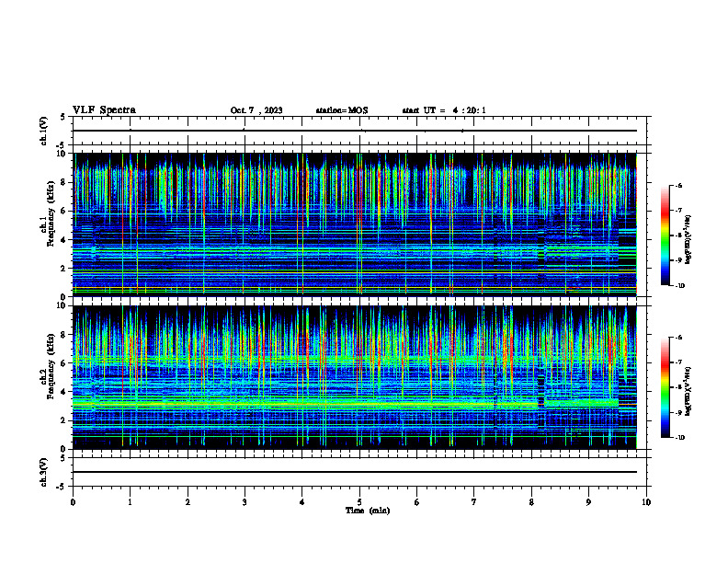The image size is (728, 563).
Task: Click the ch.2 spectrogram color bar
Action: click(x=665, y=387)
